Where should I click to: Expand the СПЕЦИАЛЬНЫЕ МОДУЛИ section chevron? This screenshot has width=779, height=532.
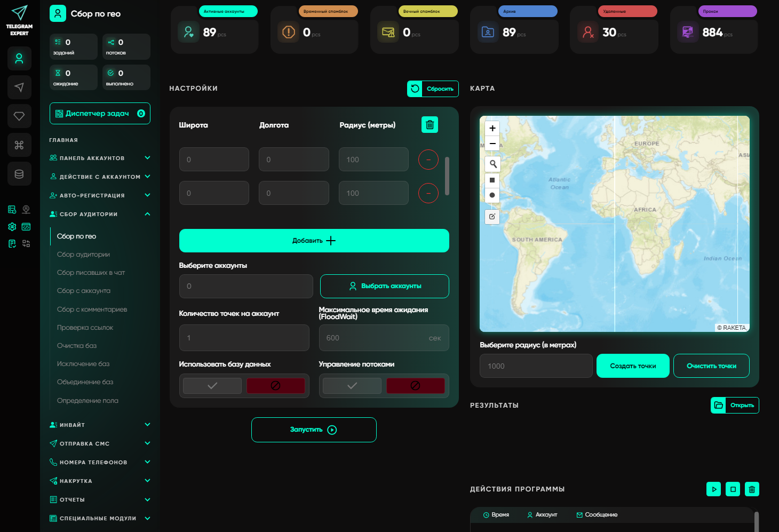click(148, 518)
